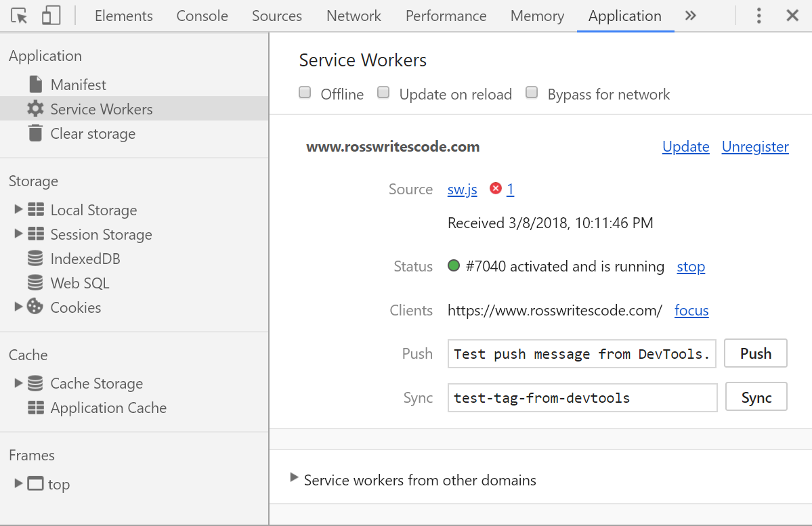The height and width of the screenshot is (526, 812).
Task: Open the Console tab
Action: pos(201,16)
